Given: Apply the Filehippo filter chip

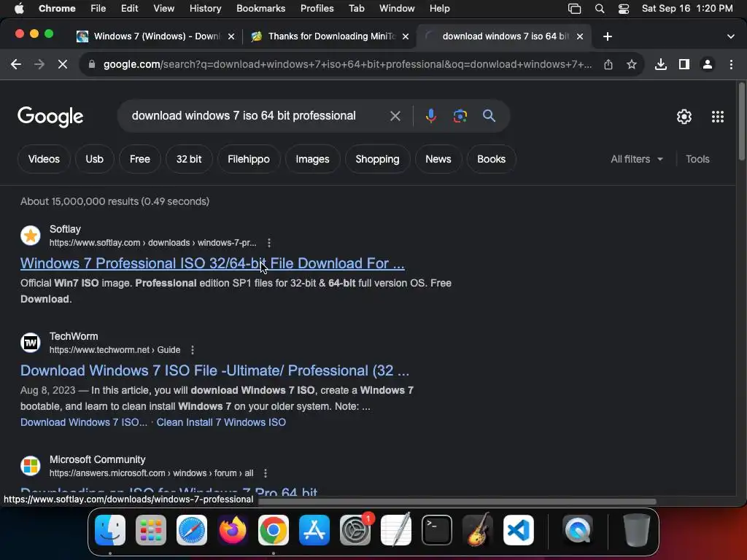Looking at the screenshot, I should point(249,159).
